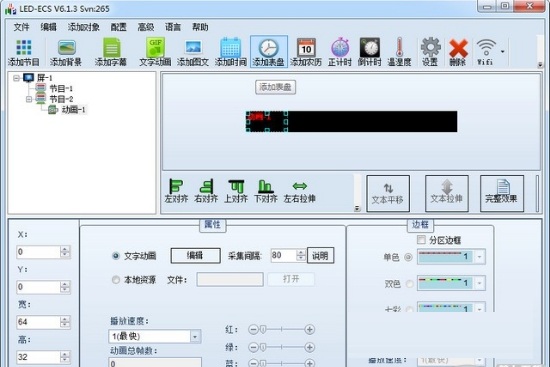Stretch horizontally with 左右拉伸 icon
This screenshot has height=367, width=550.
point(300,191)
